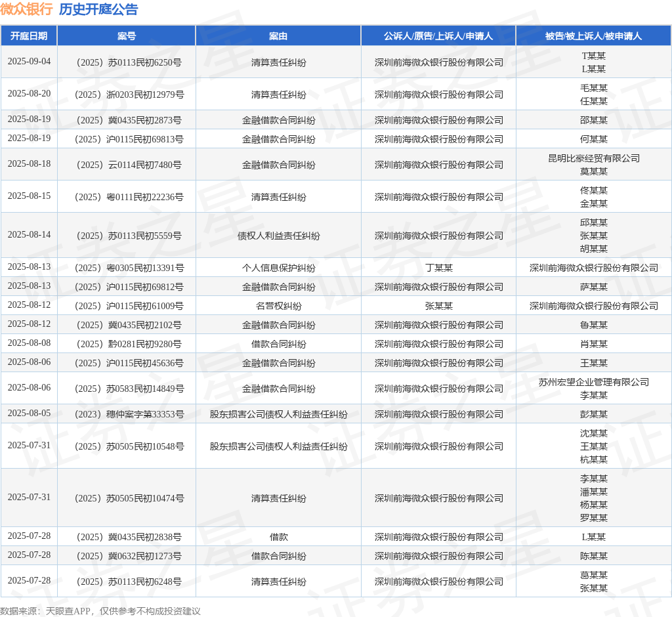Click the 名誉权纠纷 case reason
Viewport: 672px width, 617px height.
[x=278, y=306]
